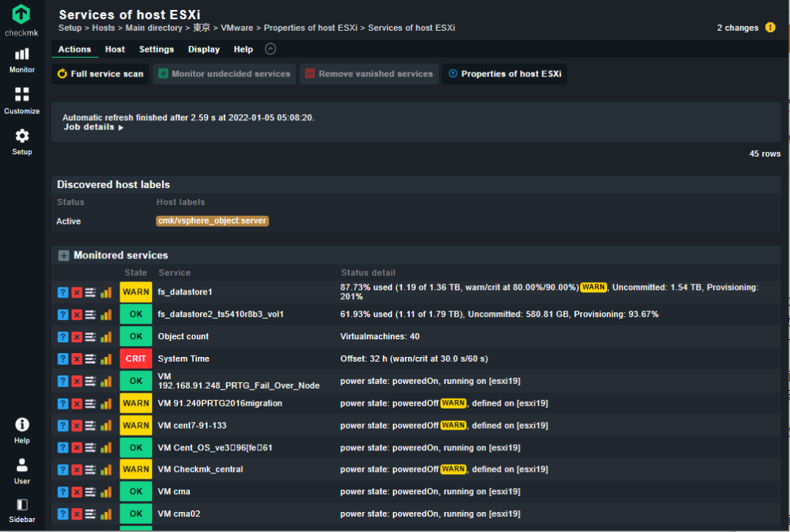The image size is (790, 532).
Task: Open the Setup gear menu in the sidebar
Action: [x=22, y=141]
